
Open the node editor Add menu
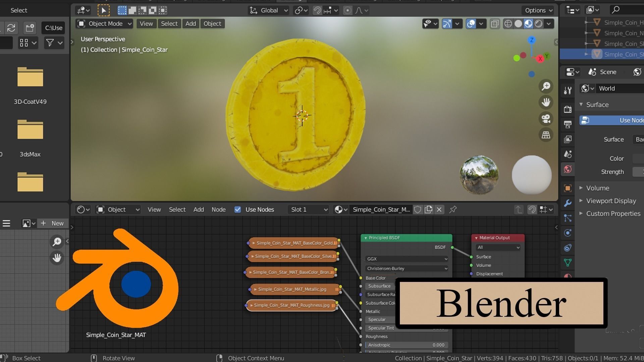point(199,209)
